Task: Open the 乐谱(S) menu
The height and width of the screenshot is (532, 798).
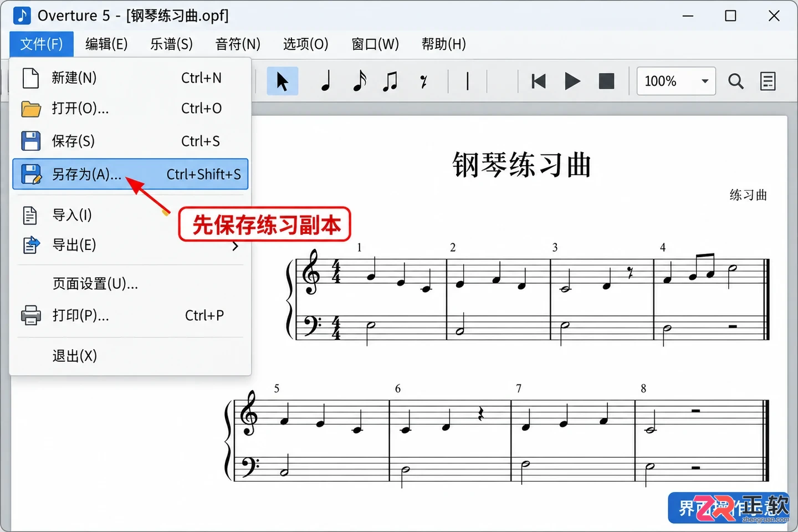Action: (172, 44)
